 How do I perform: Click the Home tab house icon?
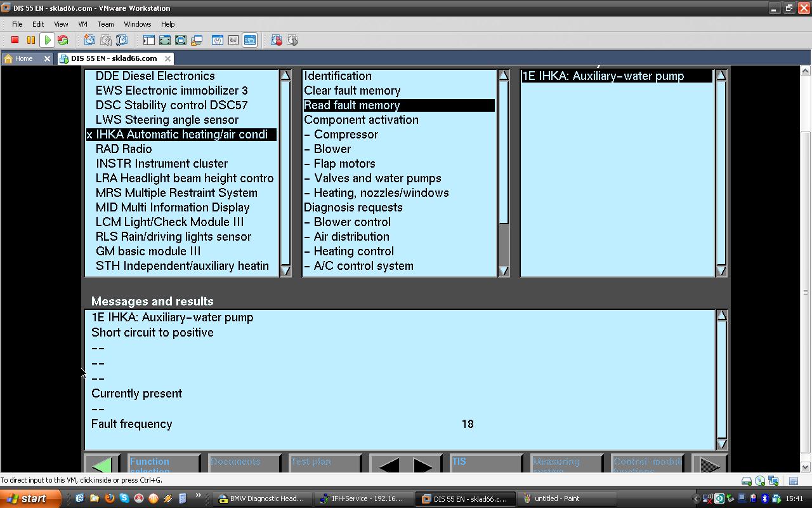pyautogui.click(x=9, y=58)
